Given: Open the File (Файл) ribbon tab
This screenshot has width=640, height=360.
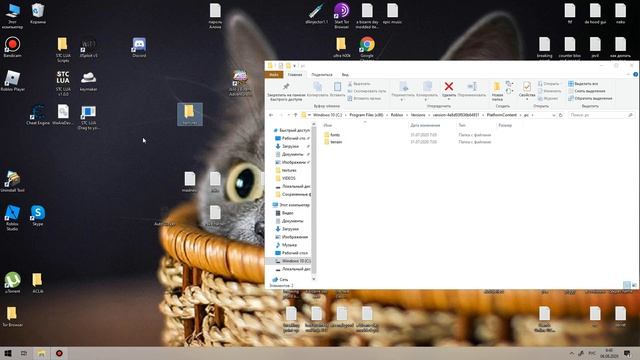Looking at the screenshot, I should pyautogui.click(x=274, y=75).
